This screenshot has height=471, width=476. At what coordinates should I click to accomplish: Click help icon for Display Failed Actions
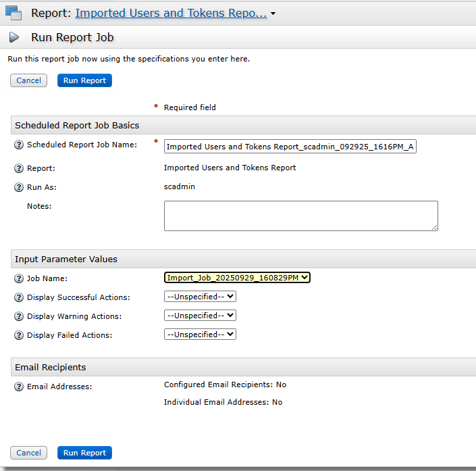pos(19,335)
